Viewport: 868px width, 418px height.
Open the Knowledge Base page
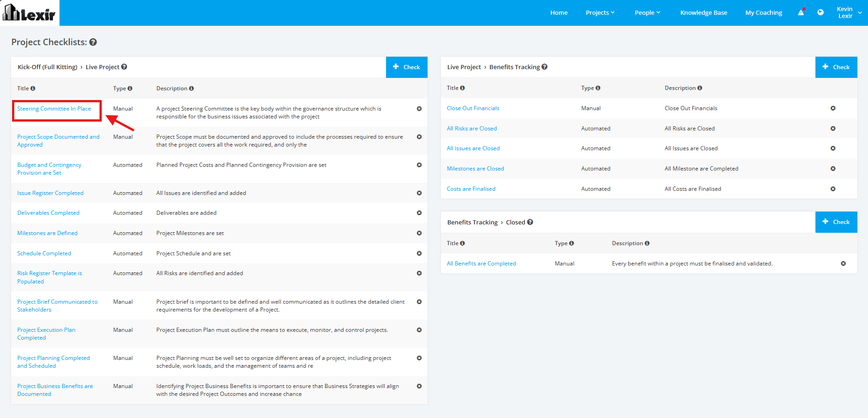[704, 12]
